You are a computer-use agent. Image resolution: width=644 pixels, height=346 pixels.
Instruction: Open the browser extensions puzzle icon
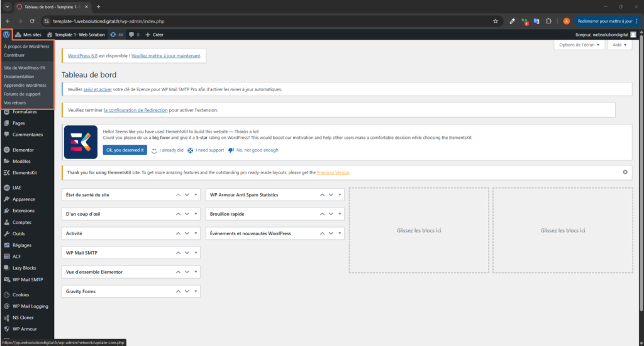click(x=548, y=21)
